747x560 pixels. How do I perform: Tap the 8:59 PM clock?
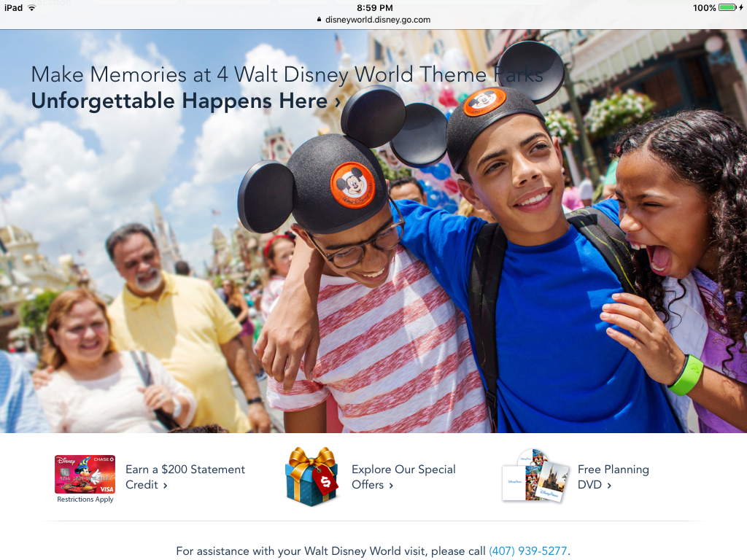click(374, 7)
